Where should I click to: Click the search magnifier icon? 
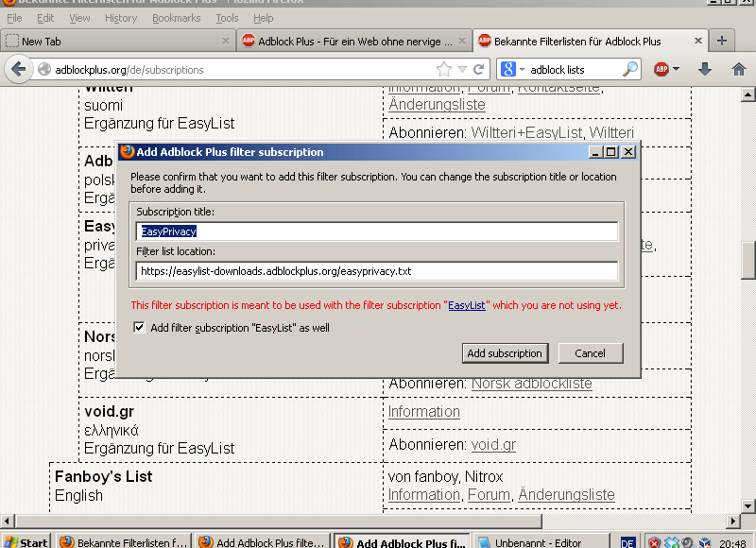click(630, 69)
